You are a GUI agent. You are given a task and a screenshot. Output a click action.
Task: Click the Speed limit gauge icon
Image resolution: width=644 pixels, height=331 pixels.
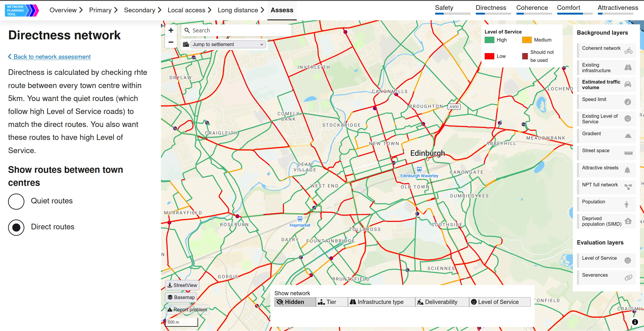[627, 102]
